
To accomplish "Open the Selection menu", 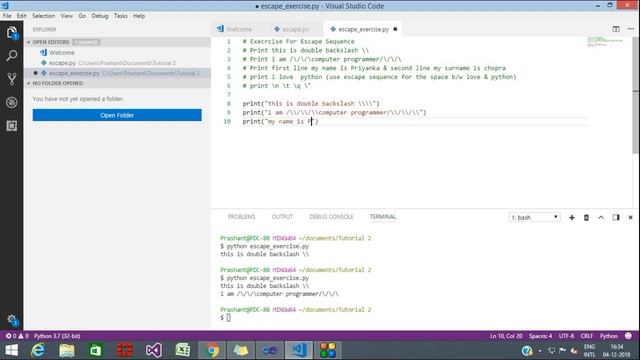I will (43, 16).
